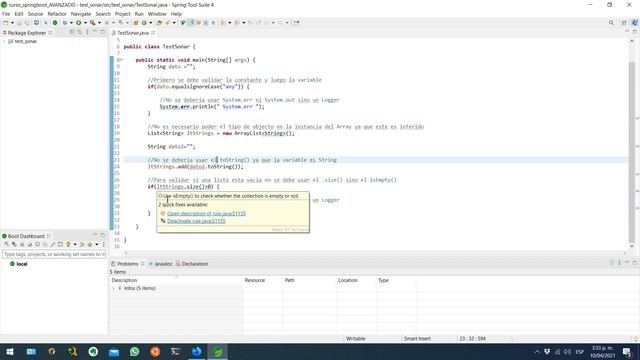Open the Window menu
The width and height of the screenshot is (640, 360).
pos(157,14)
